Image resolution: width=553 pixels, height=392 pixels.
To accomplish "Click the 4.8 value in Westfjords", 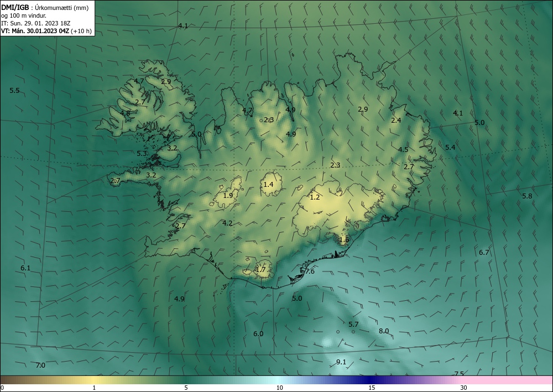I will (x=125, y=113).
